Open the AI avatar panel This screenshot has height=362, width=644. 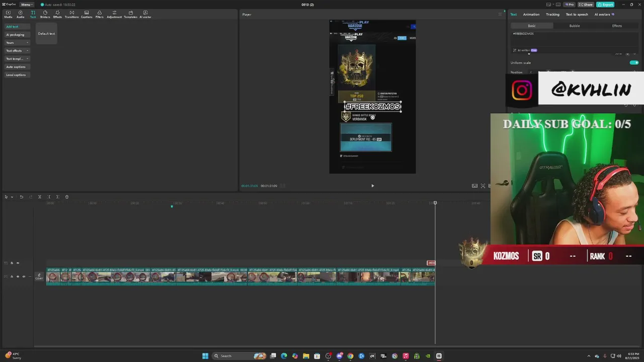(x=145, y=14)
